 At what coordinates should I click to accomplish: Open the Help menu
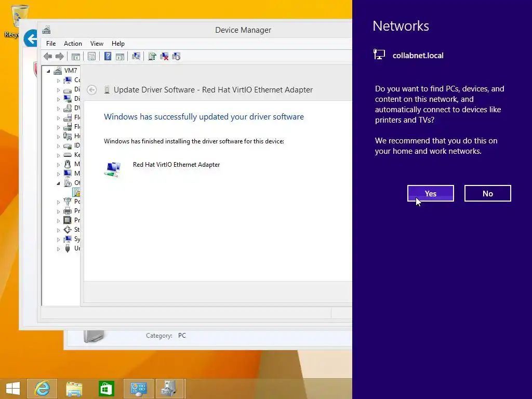[118, 44]
